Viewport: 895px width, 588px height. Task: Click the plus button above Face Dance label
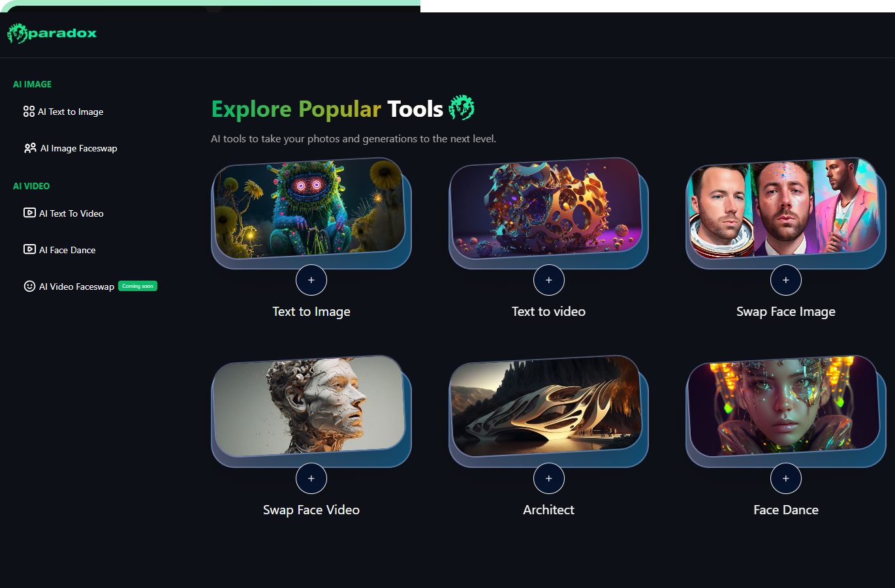point(786,478)
